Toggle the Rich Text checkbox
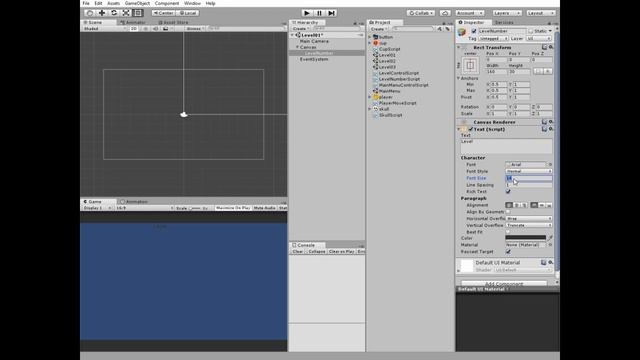The height and width of the screenshot is (360, 640). (508, 191)
